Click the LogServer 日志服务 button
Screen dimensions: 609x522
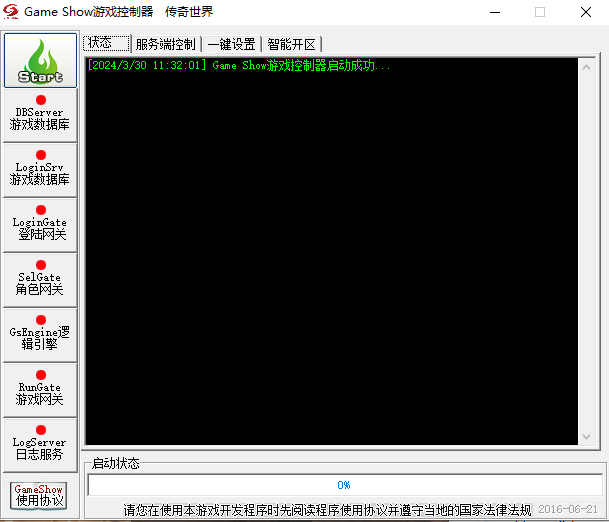pos(40,445)
